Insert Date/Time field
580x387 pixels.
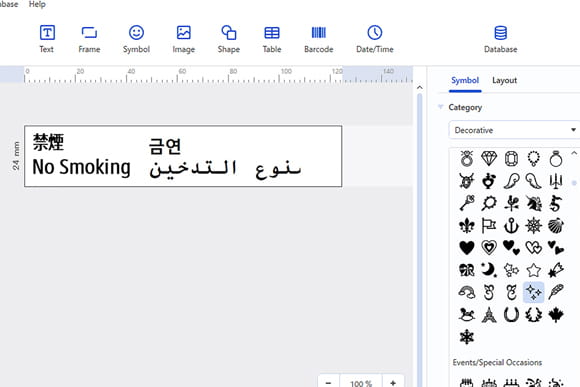coord(375,39)
